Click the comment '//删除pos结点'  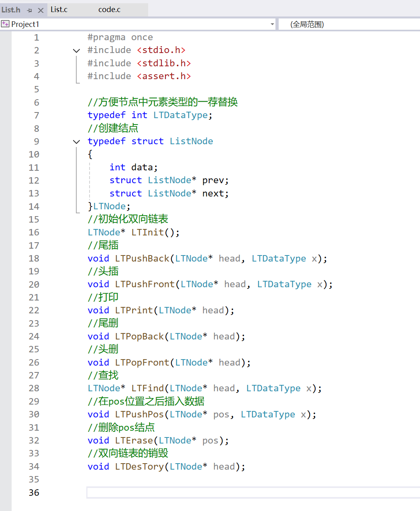[x=121, y=427]
